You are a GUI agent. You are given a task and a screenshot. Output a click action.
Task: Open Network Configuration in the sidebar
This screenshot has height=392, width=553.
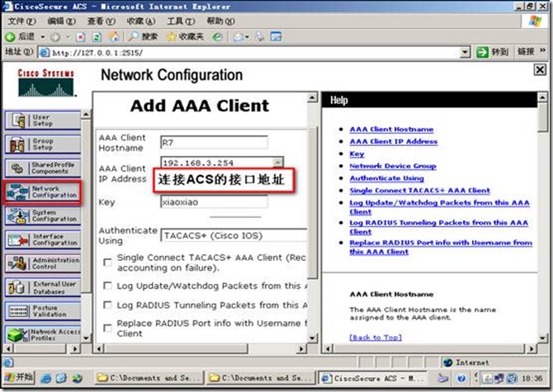[43, 192]
